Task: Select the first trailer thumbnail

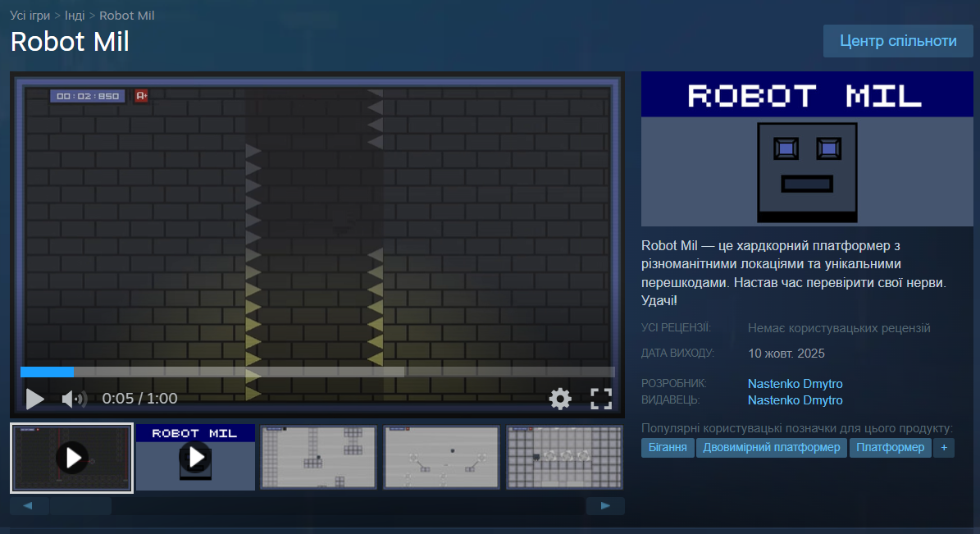Action: pos(72,458)
